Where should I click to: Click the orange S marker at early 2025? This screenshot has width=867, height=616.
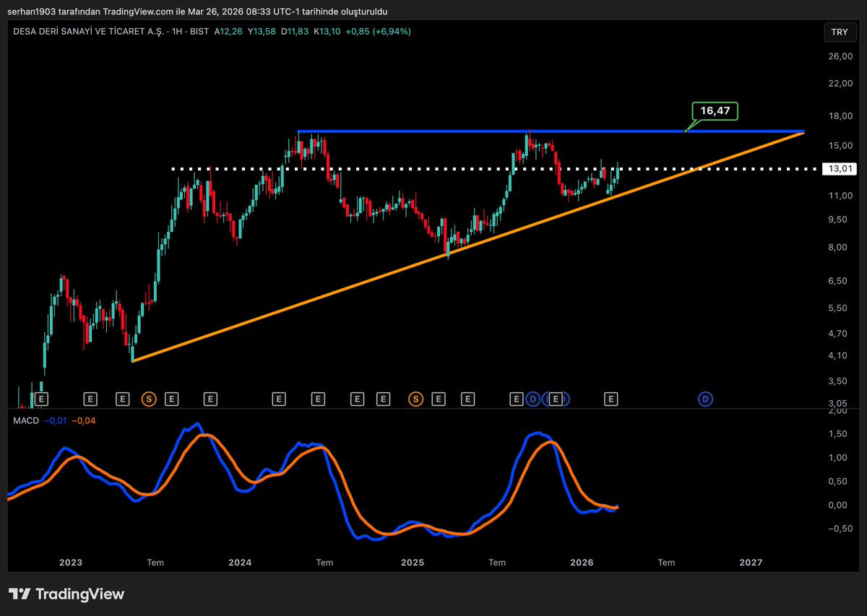[416, 398]
